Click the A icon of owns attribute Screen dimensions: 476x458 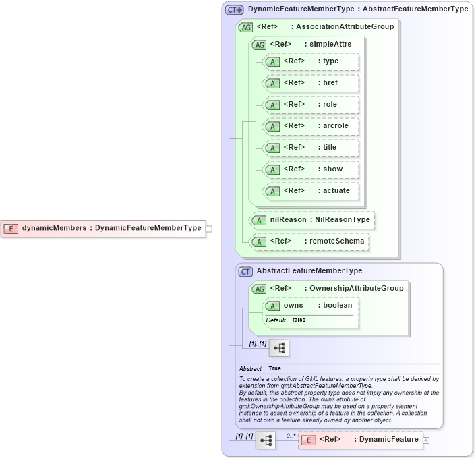tap(272, 306)
